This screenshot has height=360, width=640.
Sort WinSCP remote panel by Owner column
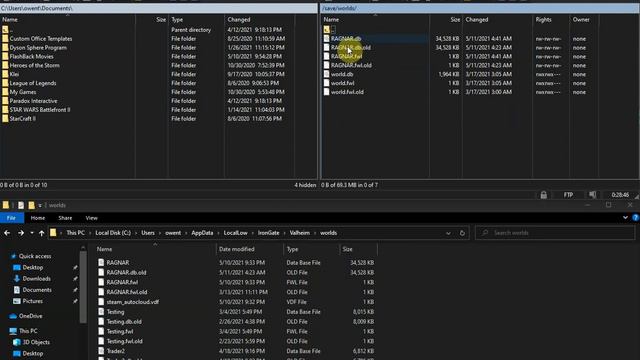coord(581,20)
